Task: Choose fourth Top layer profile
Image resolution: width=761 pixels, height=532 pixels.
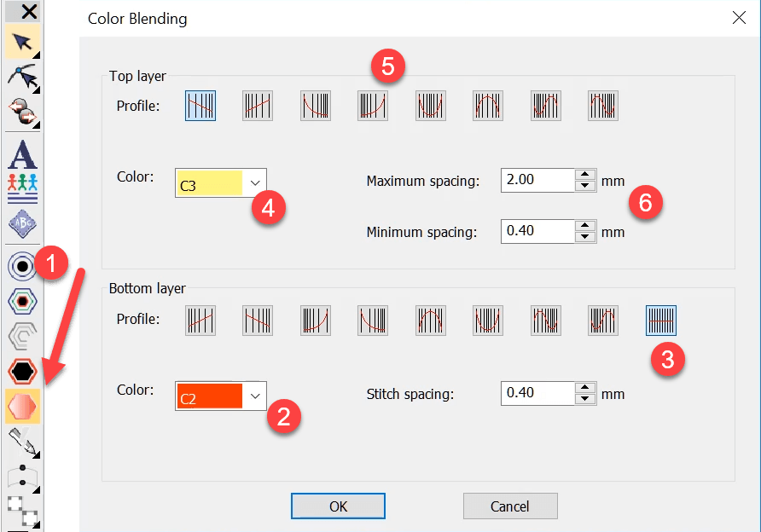Action: click(373, 106)
